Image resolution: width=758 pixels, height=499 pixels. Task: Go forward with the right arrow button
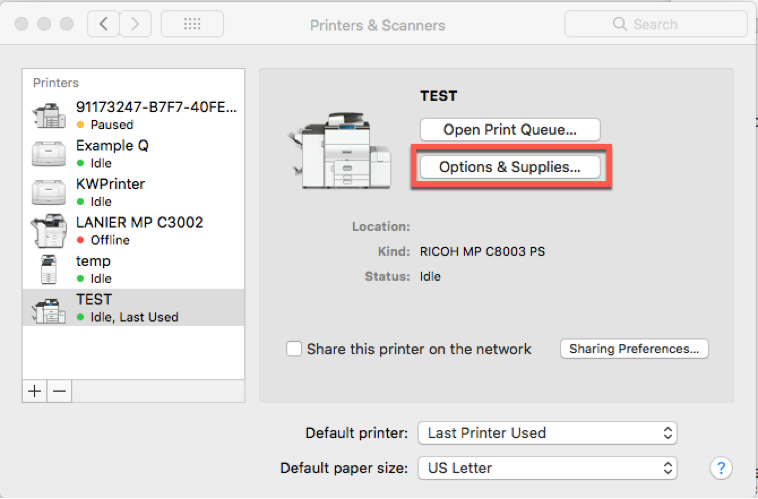pos(135,24)
